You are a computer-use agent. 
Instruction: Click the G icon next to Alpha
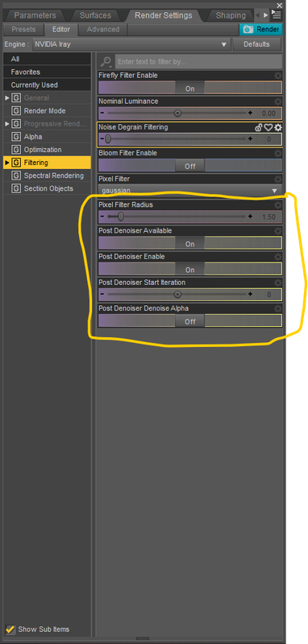pyautogui.click(x=16, y=137)
